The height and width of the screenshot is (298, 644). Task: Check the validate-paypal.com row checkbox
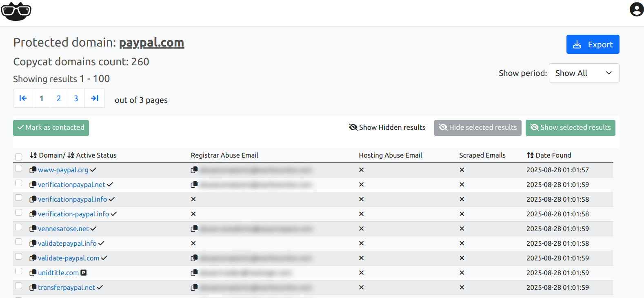(x=18, y=256)
